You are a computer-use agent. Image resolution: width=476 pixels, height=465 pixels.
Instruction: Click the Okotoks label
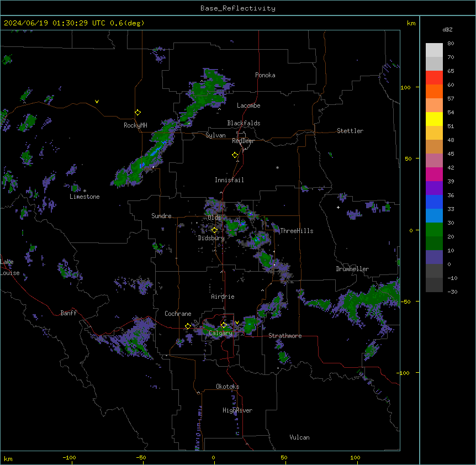(x=228, y=387)
